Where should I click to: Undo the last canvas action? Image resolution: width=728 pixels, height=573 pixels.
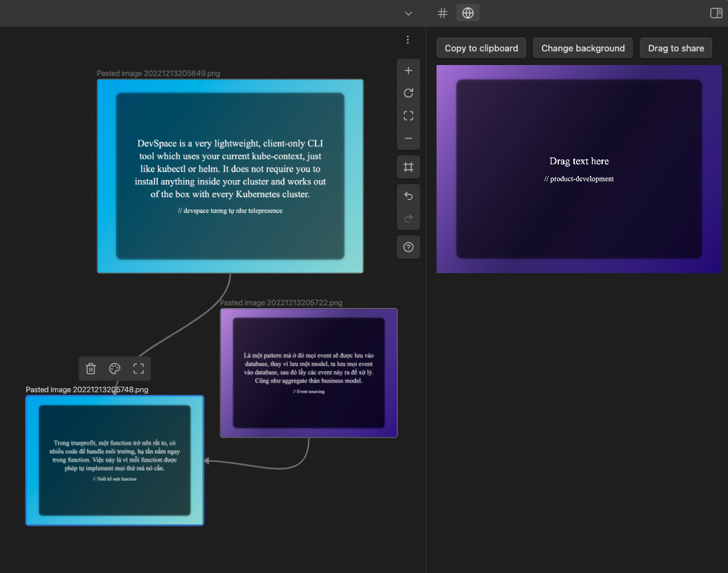click(408, 196)
